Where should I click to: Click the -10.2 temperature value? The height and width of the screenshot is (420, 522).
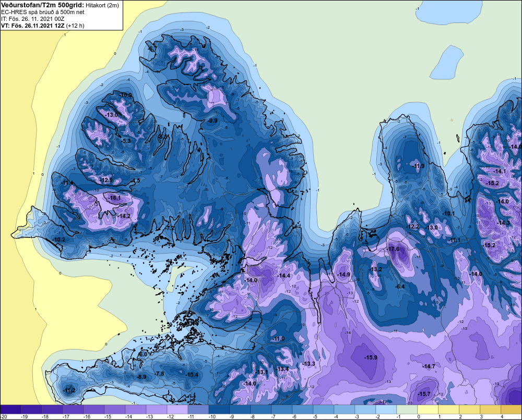60,239
